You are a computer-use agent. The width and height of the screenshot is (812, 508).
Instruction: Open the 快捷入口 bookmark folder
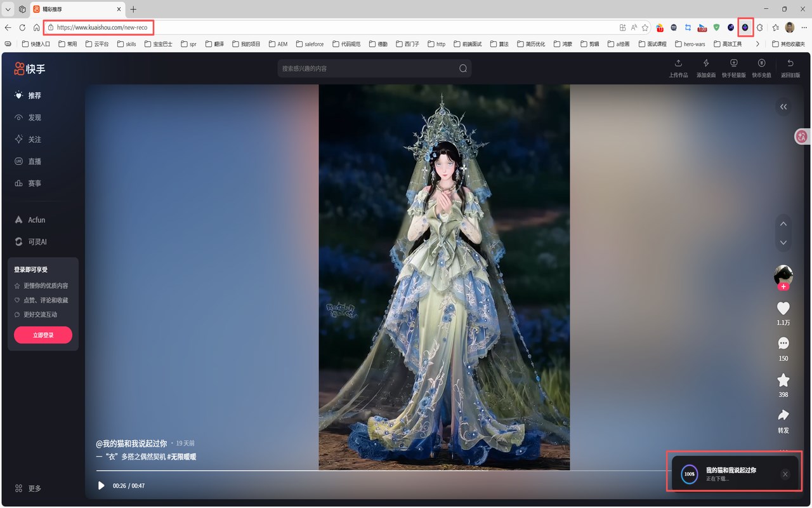[x=36, y=44]
